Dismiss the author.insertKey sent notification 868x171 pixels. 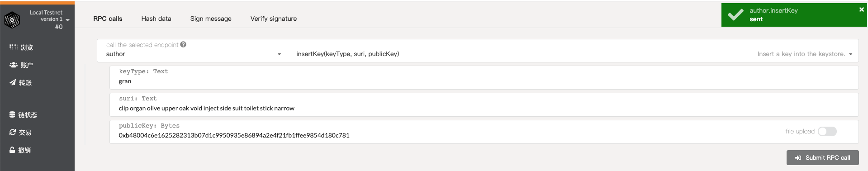click(x=861, y=9)
